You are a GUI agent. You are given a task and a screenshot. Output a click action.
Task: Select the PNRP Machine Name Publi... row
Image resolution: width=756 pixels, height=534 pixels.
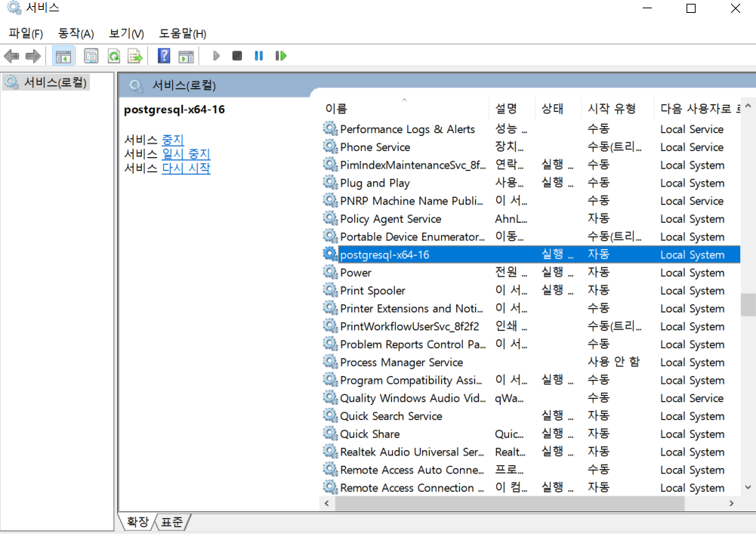pyautogui.click(x=530, y=201)
